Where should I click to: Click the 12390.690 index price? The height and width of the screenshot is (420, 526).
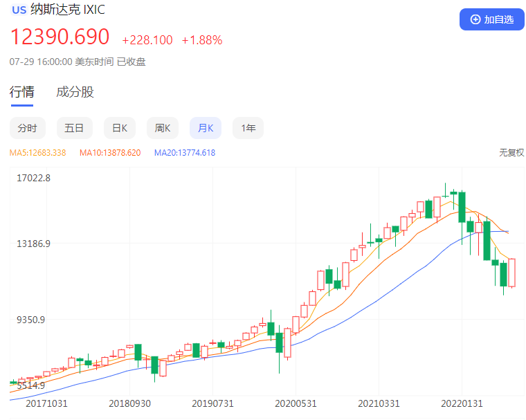click(x=60, y=37)
